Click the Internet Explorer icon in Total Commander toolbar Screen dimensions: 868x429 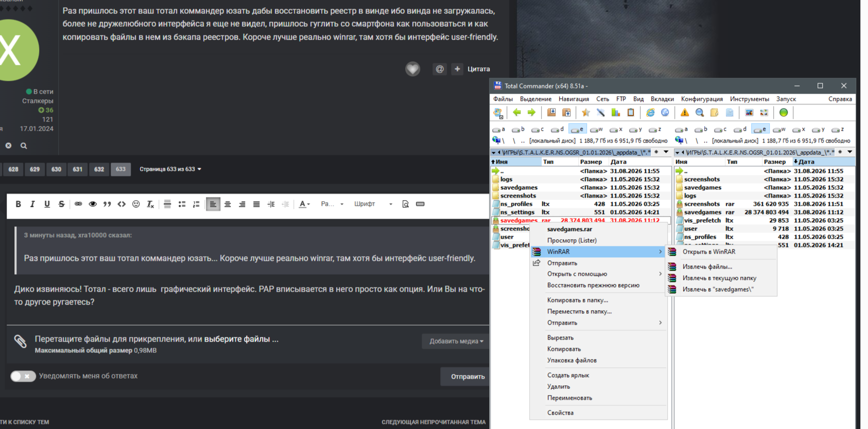(x=650, y=113)
